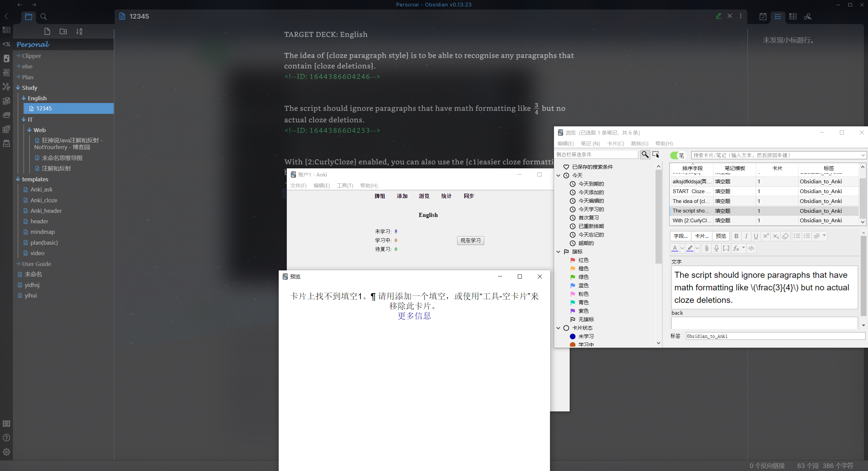Create a new note in Obsidian sidebar
This screenshot has width=868, height=471.
pos(47,31)
